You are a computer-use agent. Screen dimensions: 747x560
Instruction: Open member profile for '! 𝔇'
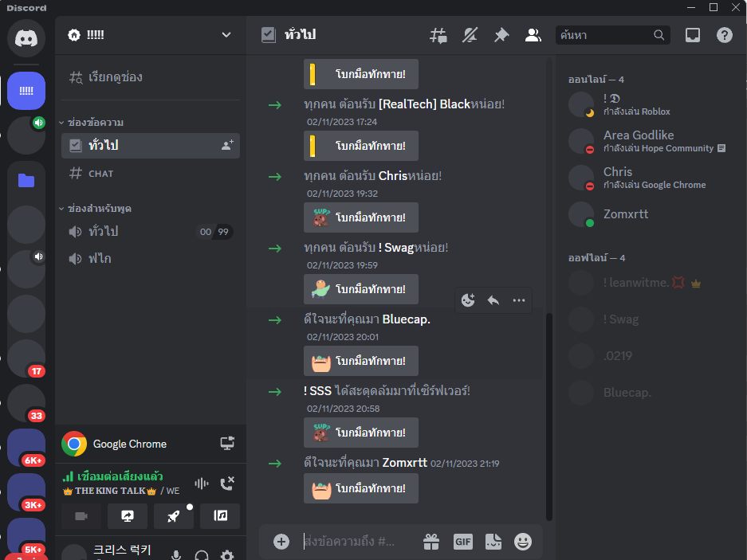coord(651,104)
